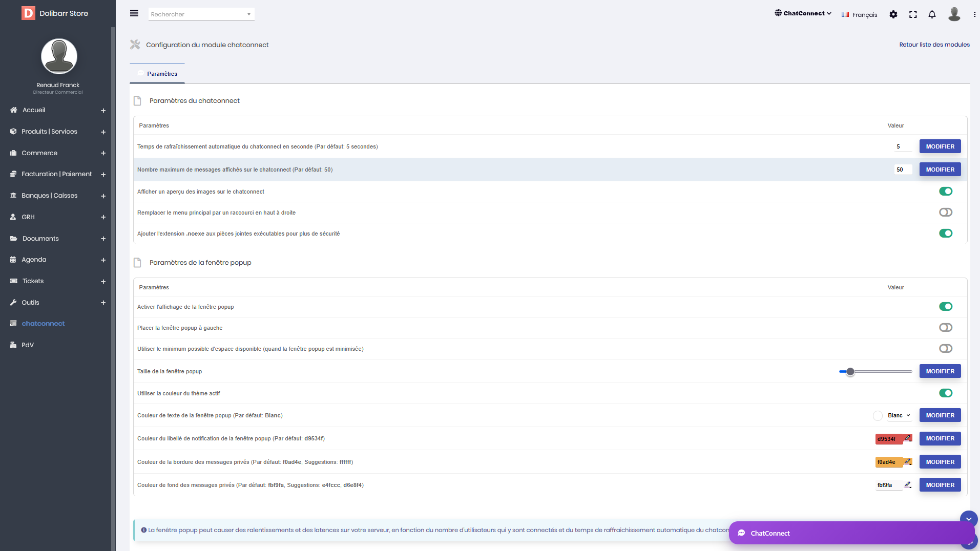Click MODIFIER for refresh time setting

[x=940, y=146]
